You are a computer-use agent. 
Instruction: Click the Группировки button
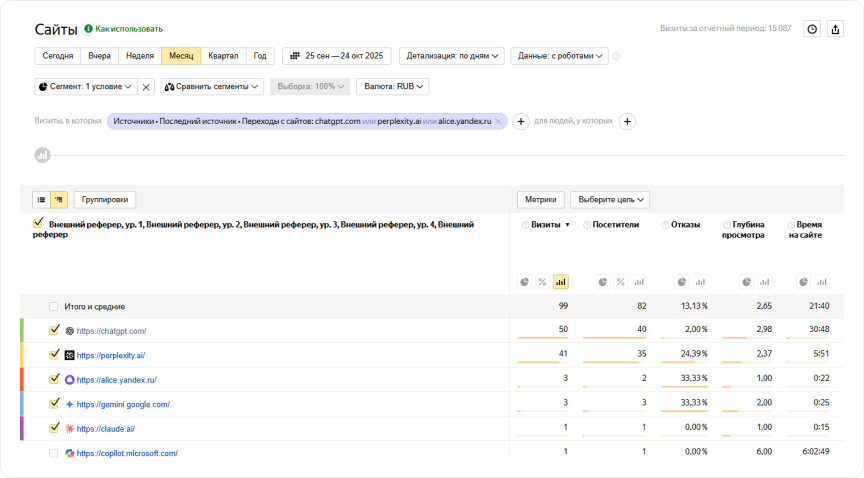pos(105,199)
